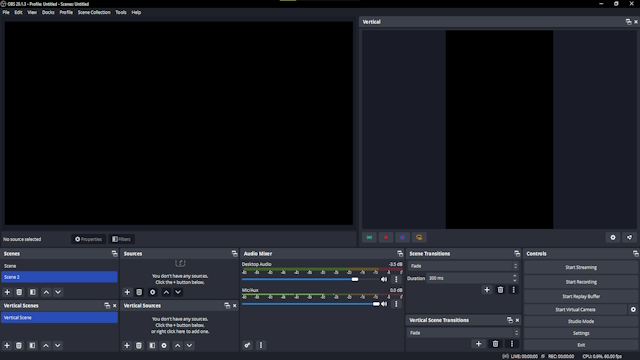Move vertical source down
Viewport: 640px width, 360px height.
(x=189, y=346)
